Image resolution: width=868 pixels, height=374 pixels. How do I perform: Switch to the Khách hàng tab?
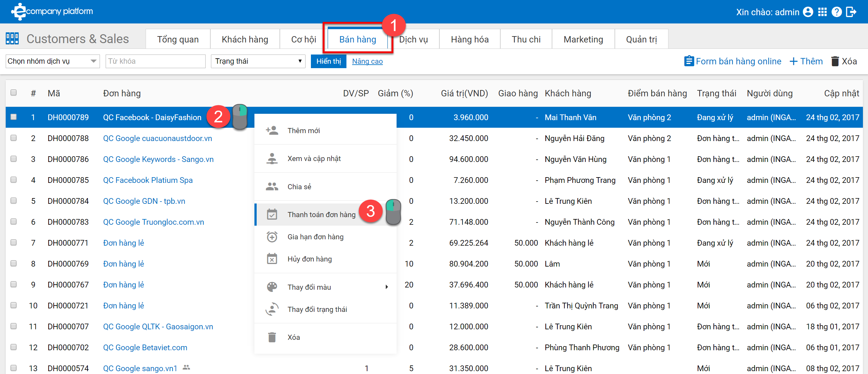[245, 39]
